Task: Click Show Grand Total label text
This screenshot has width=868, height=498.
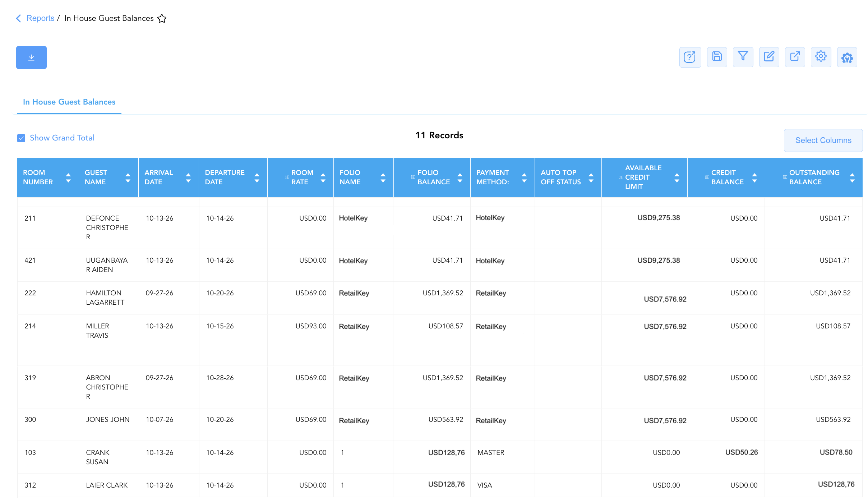Action: (x=62, y=138)
